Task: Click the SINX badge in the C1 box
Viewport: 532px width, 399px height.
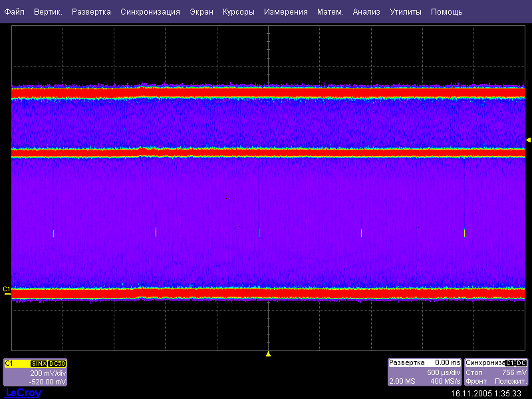Action: [x=39, y=364]
